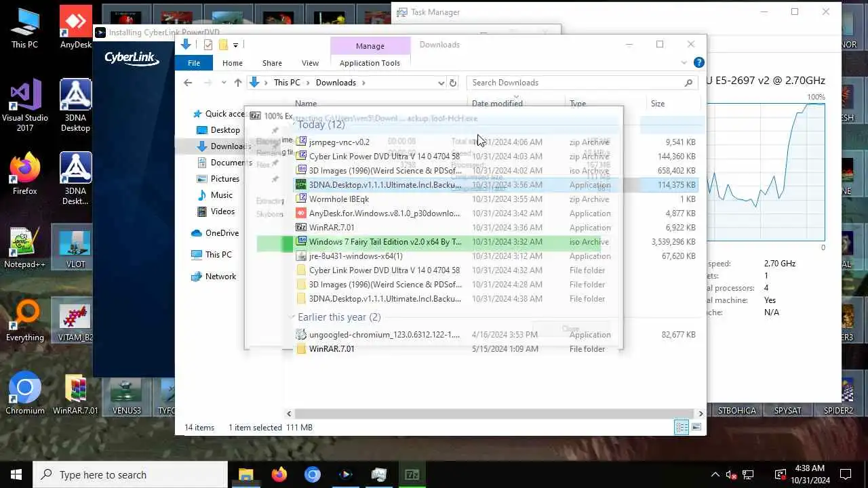Click This PC in address breadcrumb
Viewport: 868px width, 488px height.
click(x=287, y=83)
